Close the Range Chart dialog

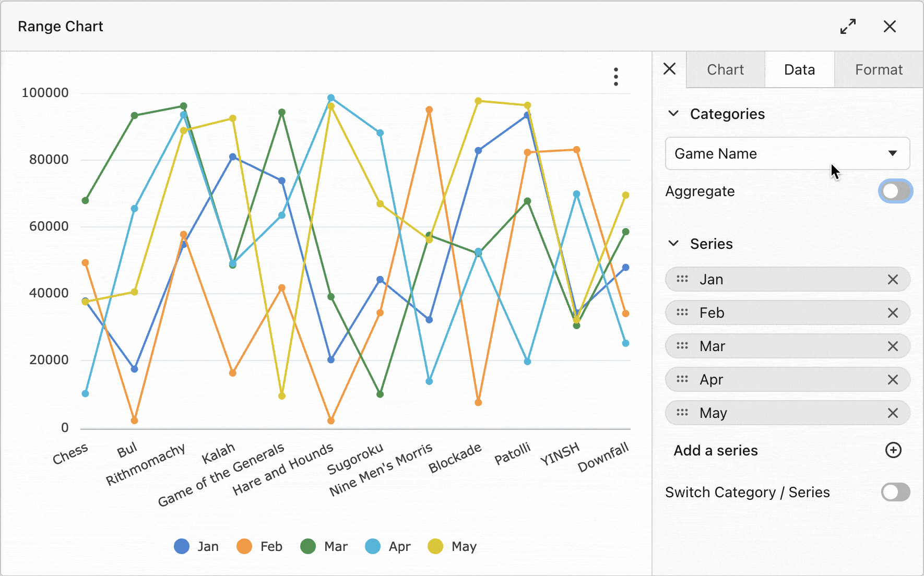(x=890, y=27)
